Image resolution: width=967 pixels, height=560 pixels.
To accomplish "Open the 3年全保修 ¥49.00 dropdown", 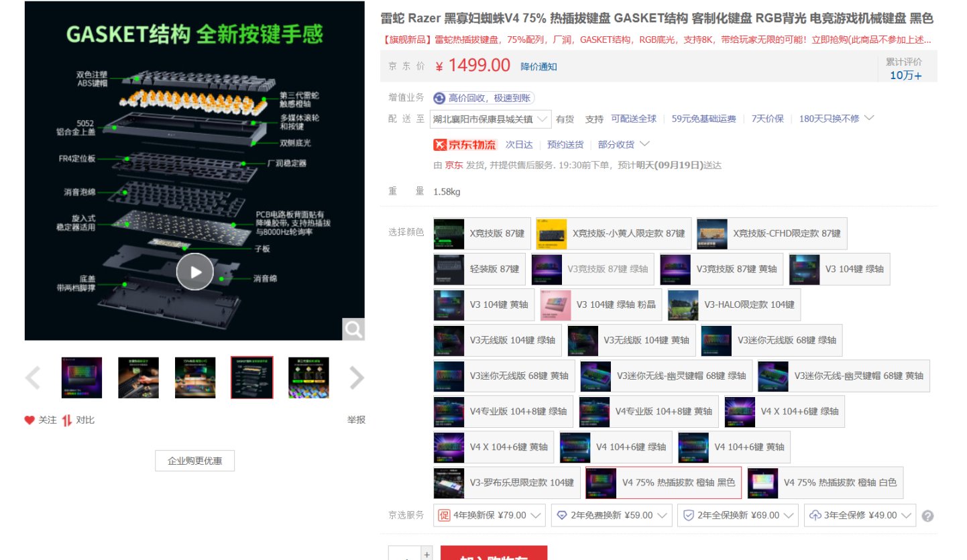I will click(x=860, y=516).
